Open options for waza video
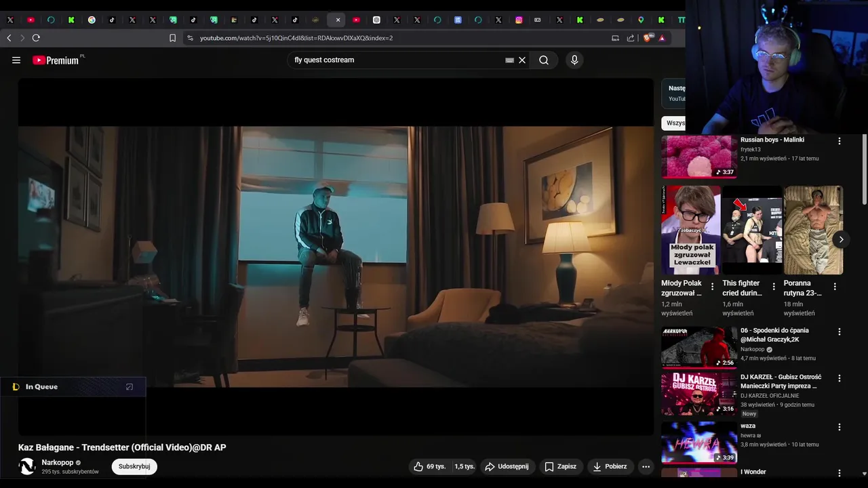This screenshot has width=868, height=488. coord(840,427)
